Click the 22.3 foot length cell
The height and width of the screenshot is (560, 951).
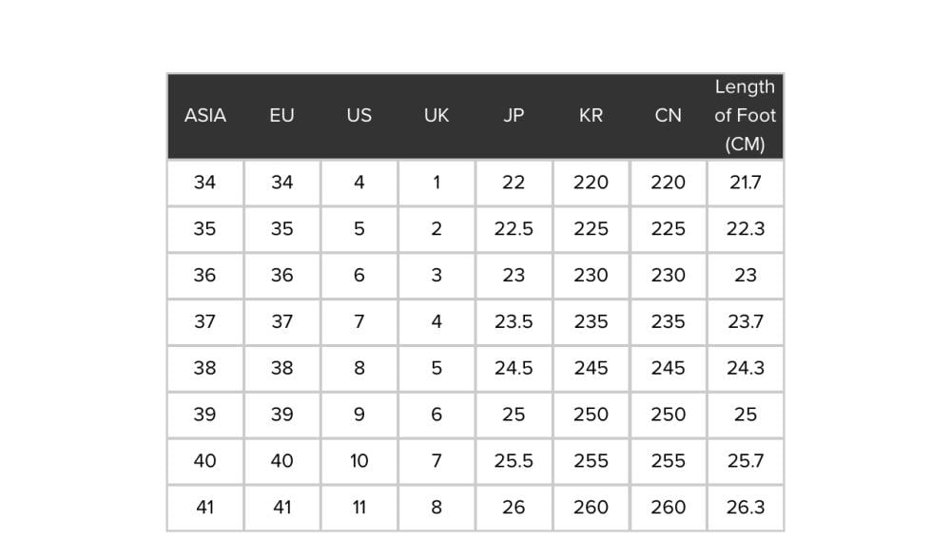tap(746, 229)
